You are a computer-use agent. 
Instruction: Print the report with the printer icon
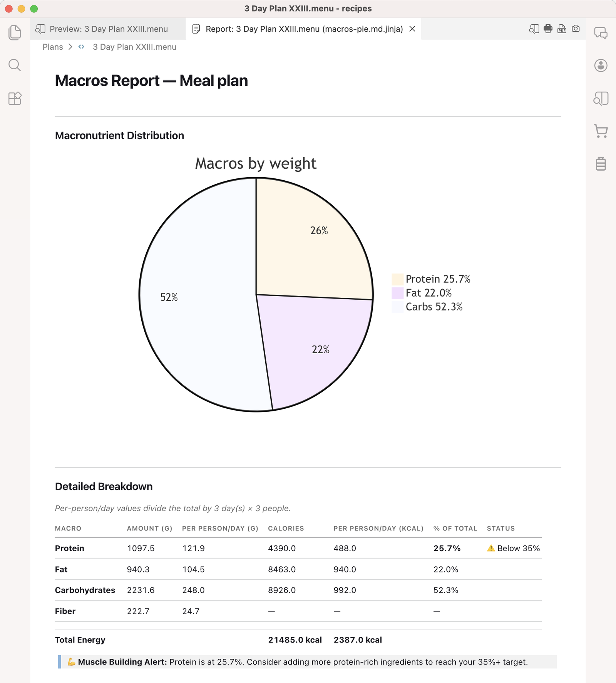point(548,29)
